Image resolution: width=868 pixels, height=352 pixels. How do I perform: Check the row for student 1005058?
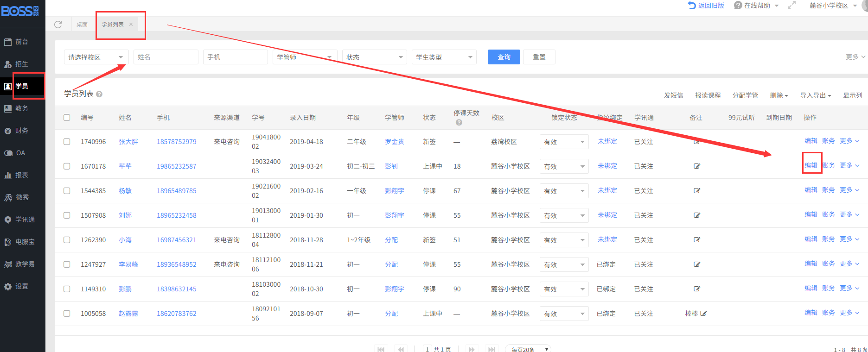pyautogui.click(x=67, y=314)
